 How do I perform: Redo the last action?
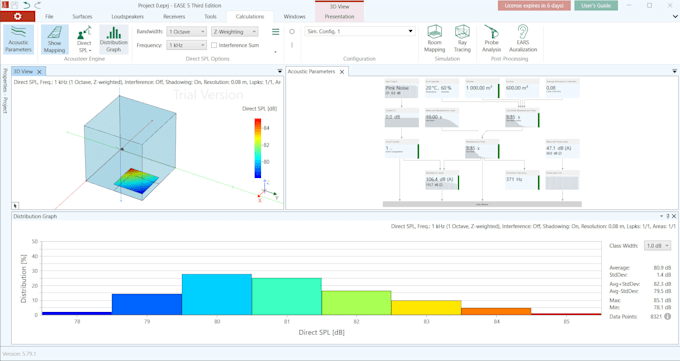38,5
